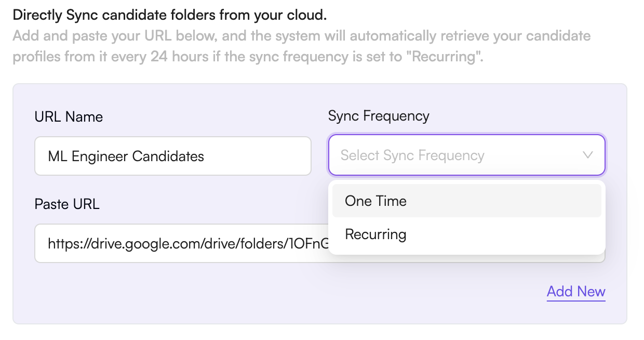Select the ML Engineer Candidates name field
This screenshot has width=644, height=340.
click(x=172, y=156)
